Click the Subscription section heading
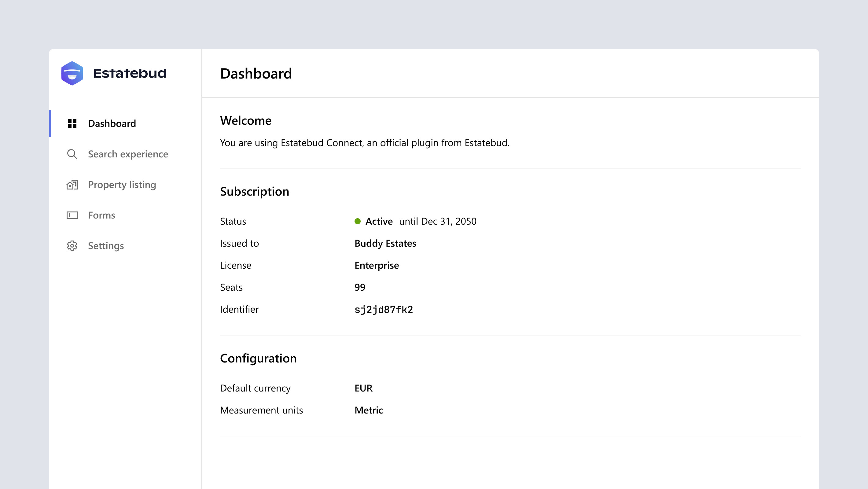868x489 pixels. click(x=254, y=191)
